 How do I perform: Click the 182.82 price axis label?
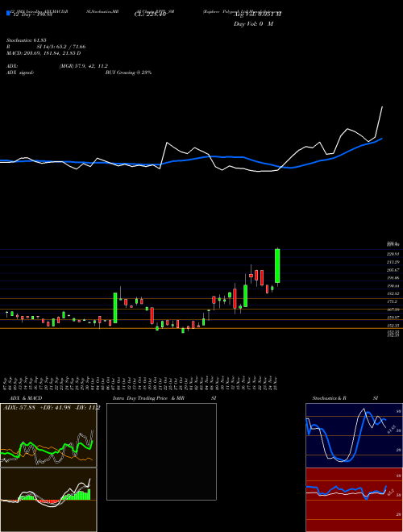point(393,294)
